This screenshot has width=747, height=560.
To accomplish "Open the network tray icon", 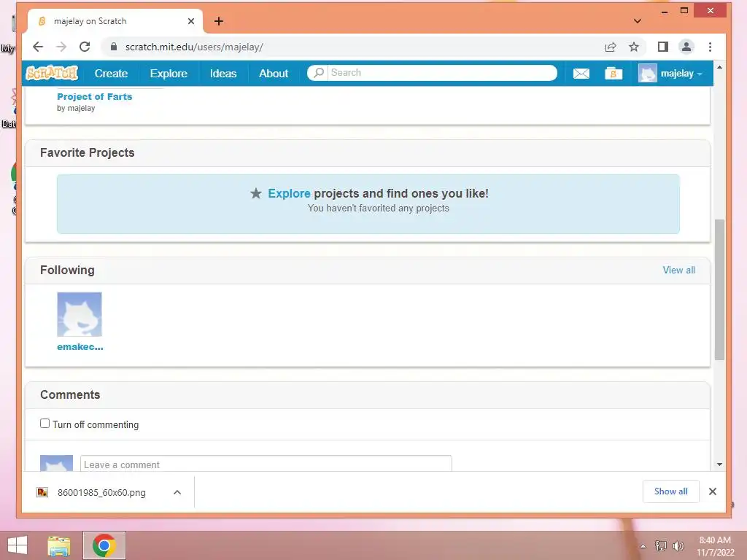I will (661, 545).
